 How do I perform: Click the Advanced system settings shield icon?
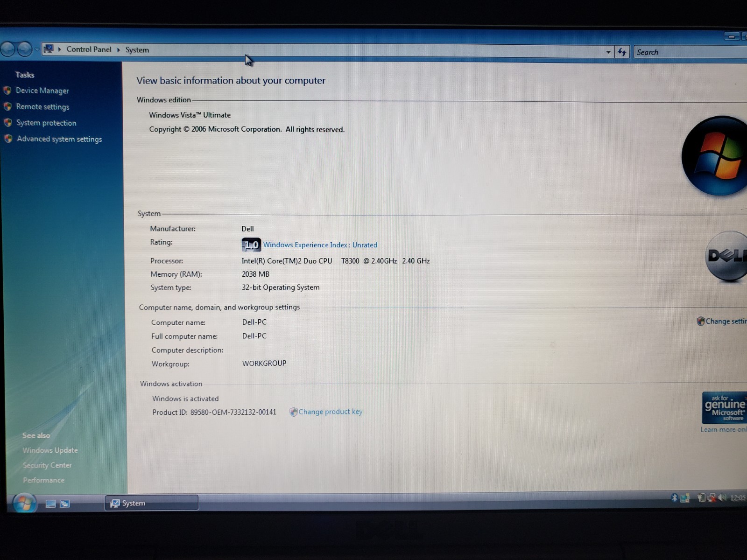click(x=8, y=139)
